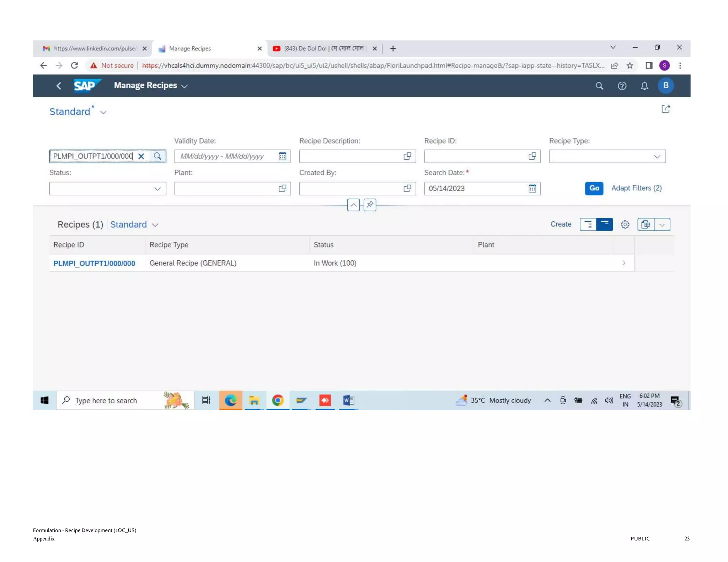Click the export to spreadsheet icon
728x562 pixels.
[x=646, y=225]
